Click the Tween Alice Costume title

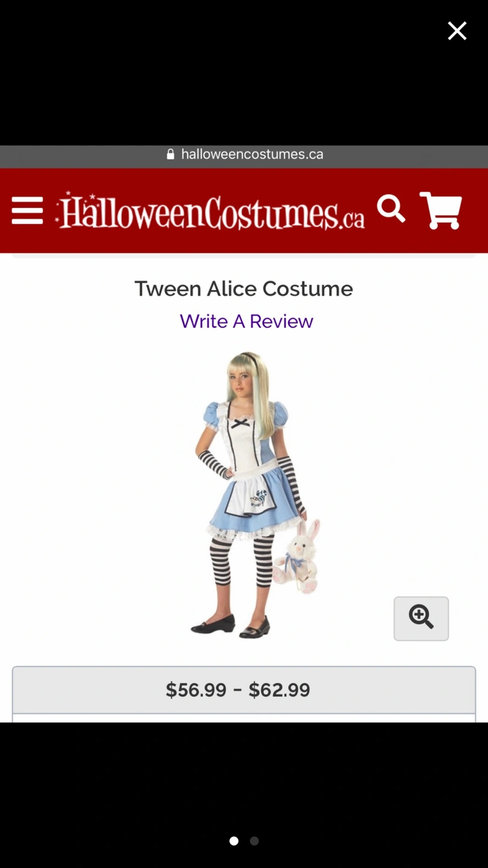pyautogui.click(x=244, y=289)
